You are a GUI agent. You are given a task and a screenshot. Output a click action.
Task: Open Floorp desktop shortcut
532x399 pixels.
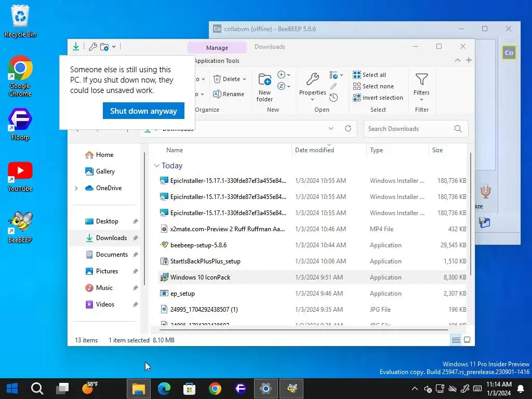pyautogui.click(x=20, y=124)
